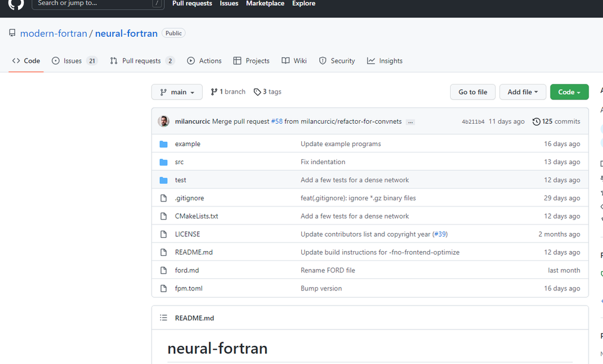Open the Security tab
The image size is (603, 364).
point(337,61)
